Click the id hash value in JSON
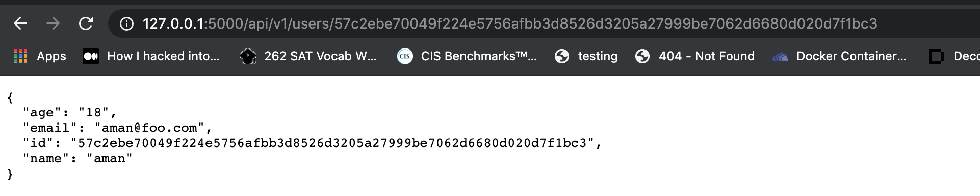The width and height of the screenshot is (980, 196). click(332, 143)
